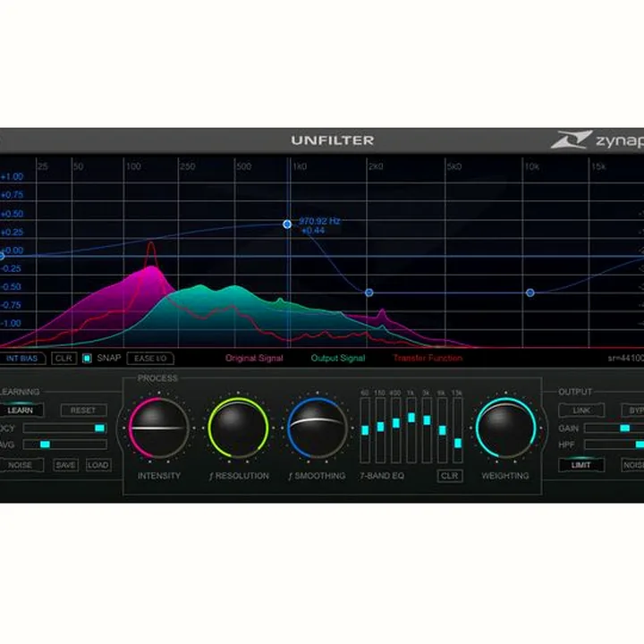Click the 970.92 Hz value readout
The width and height of the screenshot is (644, 644).
(319, 221)
